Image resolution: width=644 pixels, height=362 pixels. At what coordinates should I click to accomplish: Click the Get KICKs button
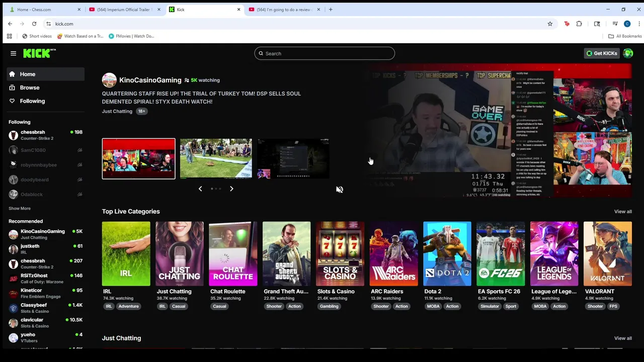click(x=602, y=53)
